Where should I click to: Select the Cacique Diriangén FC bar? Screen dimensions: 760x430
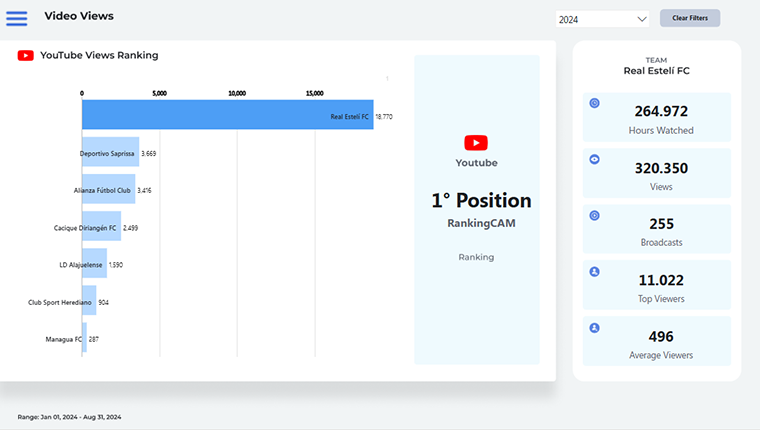tap(101, 226)
